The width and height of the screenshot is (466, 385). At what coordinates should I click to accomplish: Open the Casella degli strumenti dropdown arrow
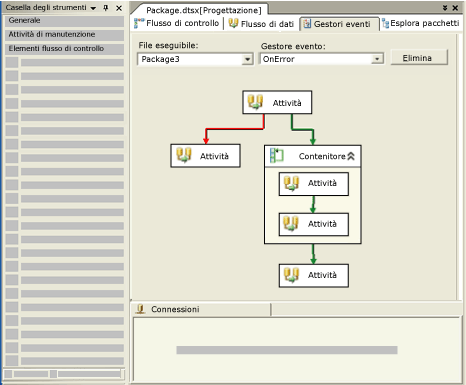[93, 8]
